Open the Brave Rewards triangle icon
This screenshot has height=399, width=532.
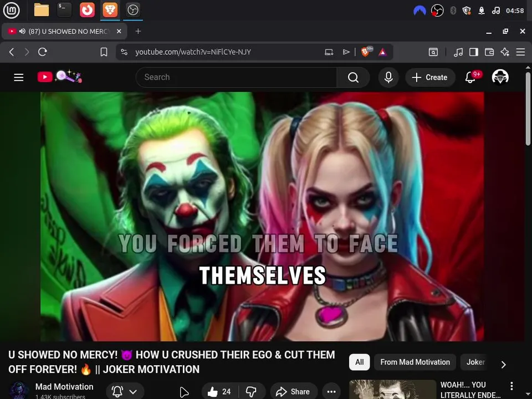click(382, 52)
